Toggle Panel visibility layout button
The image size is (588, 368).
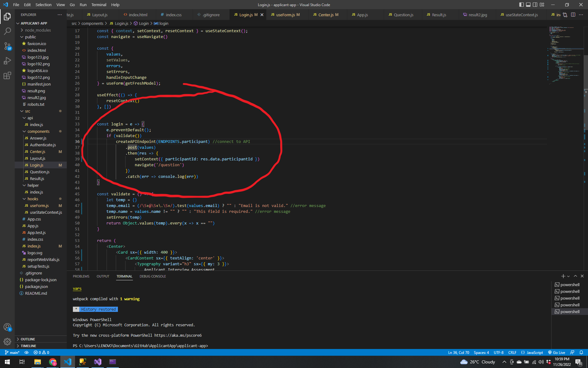(x=528, y=5)
